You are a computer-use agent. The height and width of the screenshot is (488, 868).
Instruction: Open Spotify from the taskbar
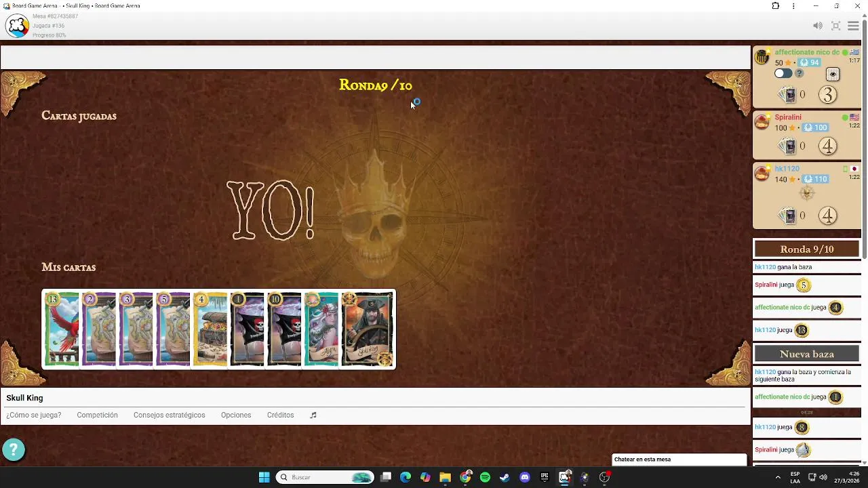[x=485, y=477]
